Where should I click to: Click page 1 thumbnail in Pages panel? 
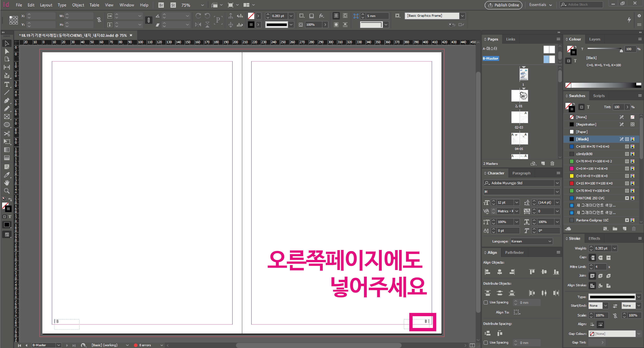click(523, 74)
